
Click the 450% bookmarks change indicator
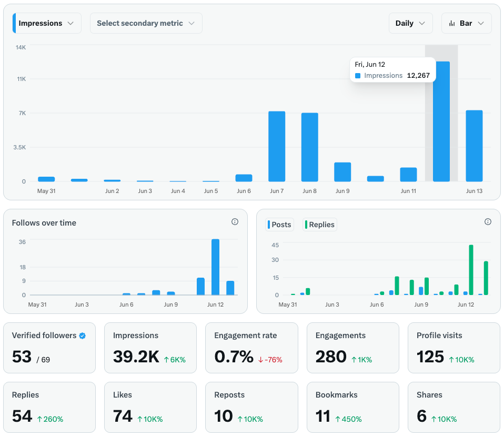[348, 419]
